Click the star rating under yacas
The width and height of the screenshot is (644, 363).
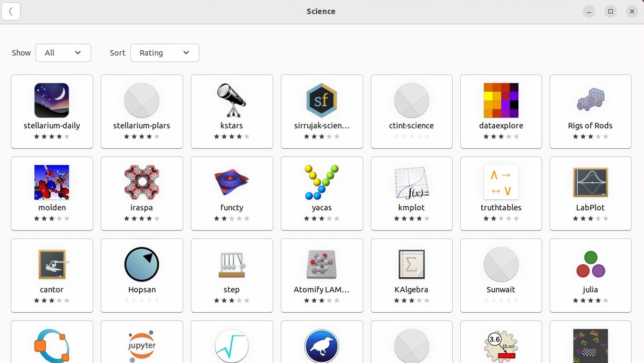(322, 218)
